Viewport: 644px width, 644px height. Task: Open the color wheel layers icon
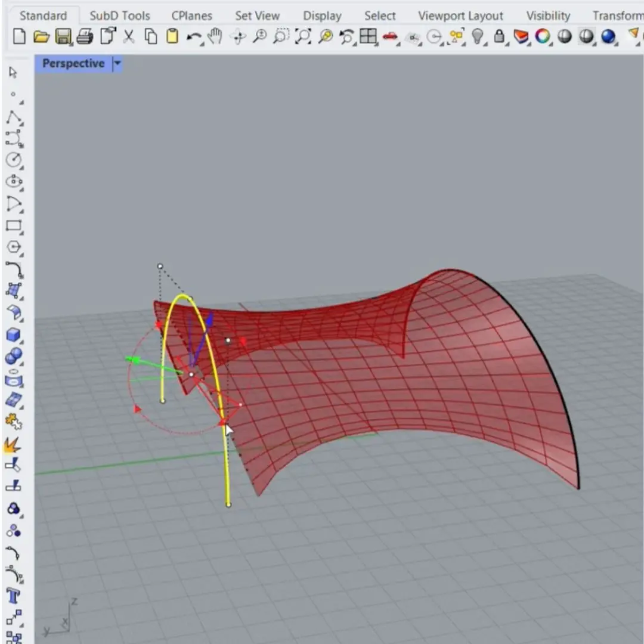pyautogui.click(x=542, y=37)
